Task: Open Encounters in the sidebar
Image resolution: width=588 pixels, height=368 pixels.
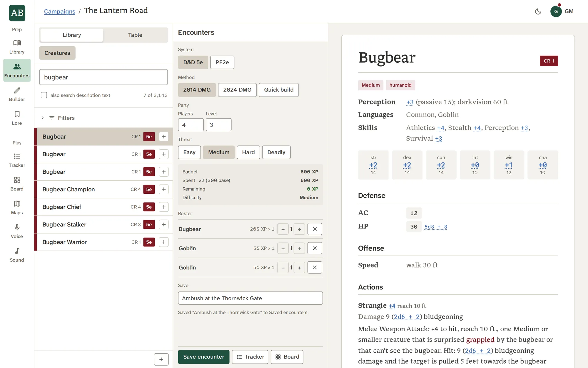Action: click(17, 71)
